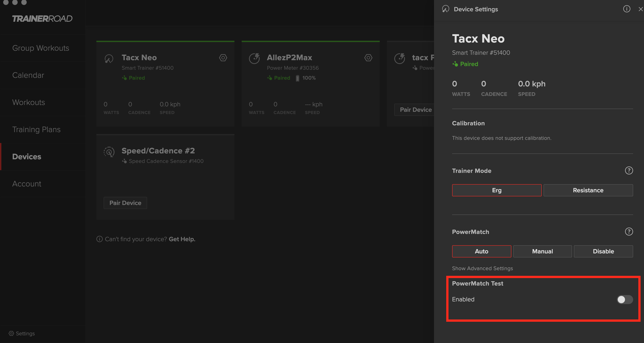
Task: Click Pair Device for Speed/Cadence #2
Action: click(x=125, y=203)
